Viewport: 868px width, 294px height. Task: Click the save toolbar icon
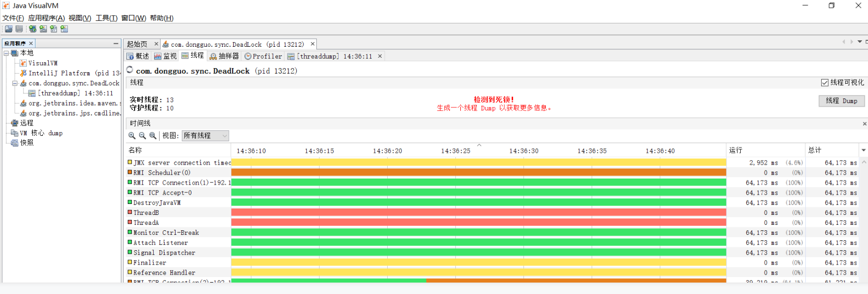tap(19, 29)
